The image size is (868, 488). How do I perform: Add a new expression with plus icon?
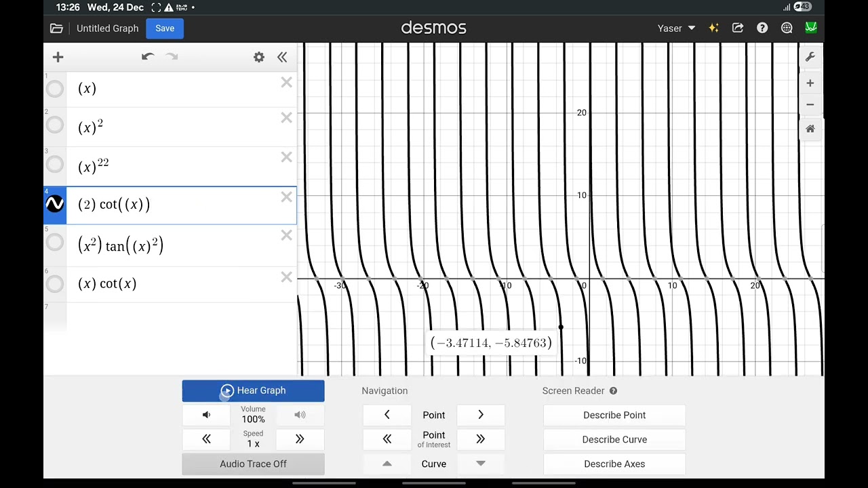click(x=58, y=58)
